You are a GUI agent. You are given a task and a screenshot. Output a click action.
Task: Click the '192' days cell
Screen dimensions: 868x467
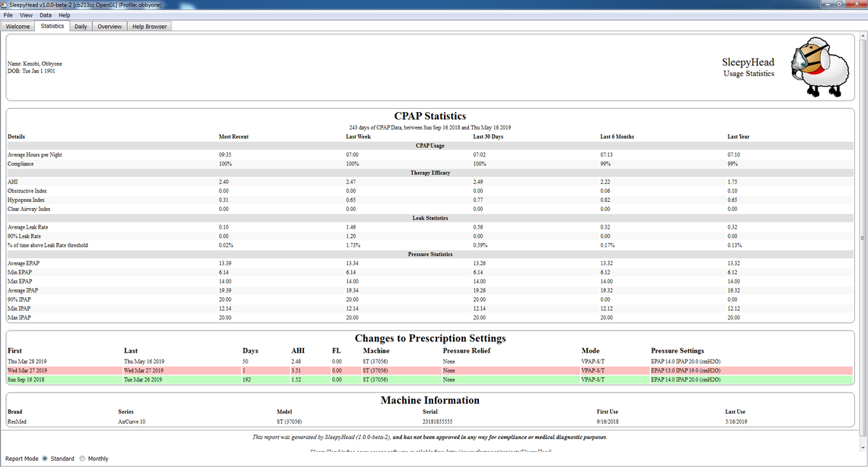(247, 380)
